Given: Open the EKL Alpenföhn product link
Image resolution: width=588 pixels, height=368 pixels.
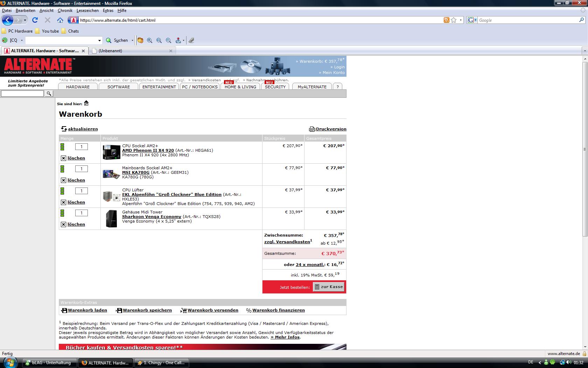Looking at the screenshot, I should click(171, 195).
